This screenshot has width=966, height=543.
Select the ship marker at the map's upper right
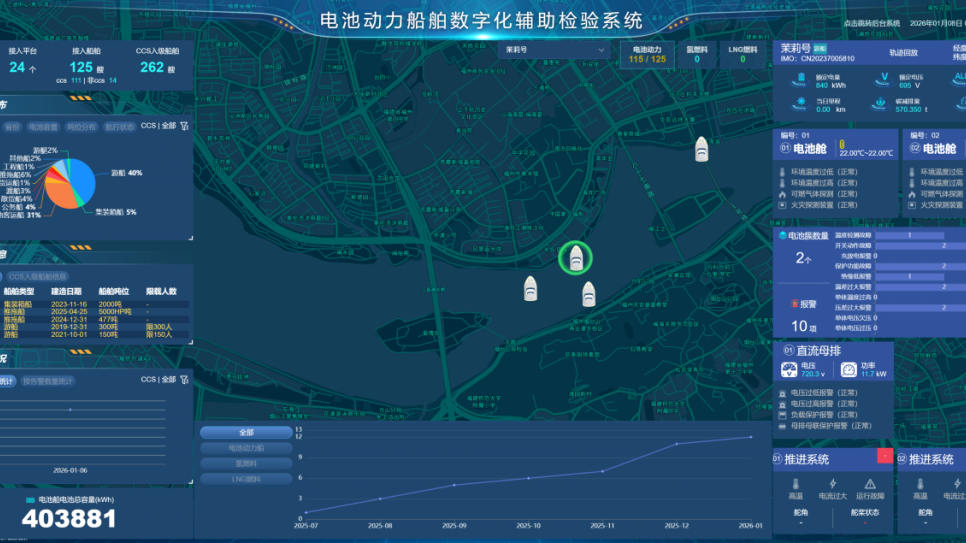pos(702,149)
